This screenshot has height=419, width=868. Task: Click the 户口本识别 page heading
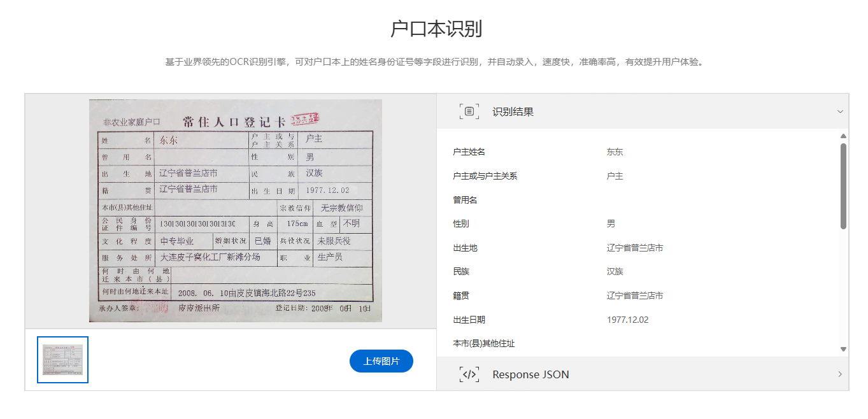(436, 29)
